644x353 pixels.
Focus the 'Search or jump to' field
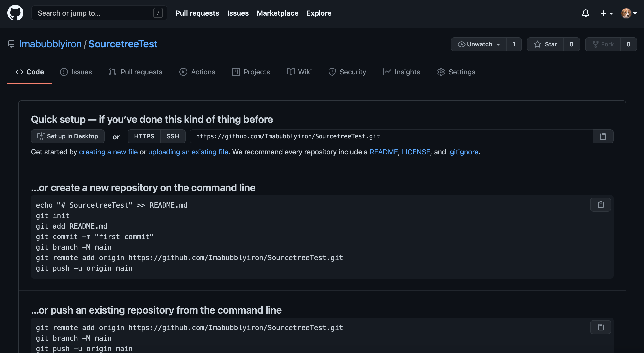tap(95, 13)
